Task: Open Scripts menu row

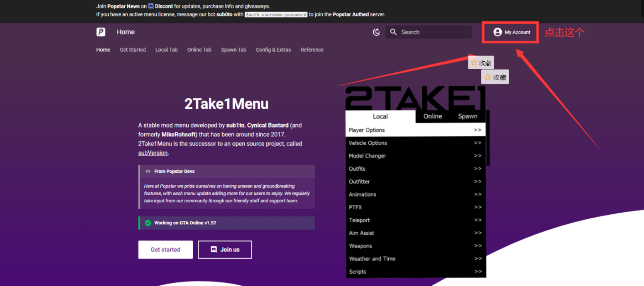Action: (416, 271)
